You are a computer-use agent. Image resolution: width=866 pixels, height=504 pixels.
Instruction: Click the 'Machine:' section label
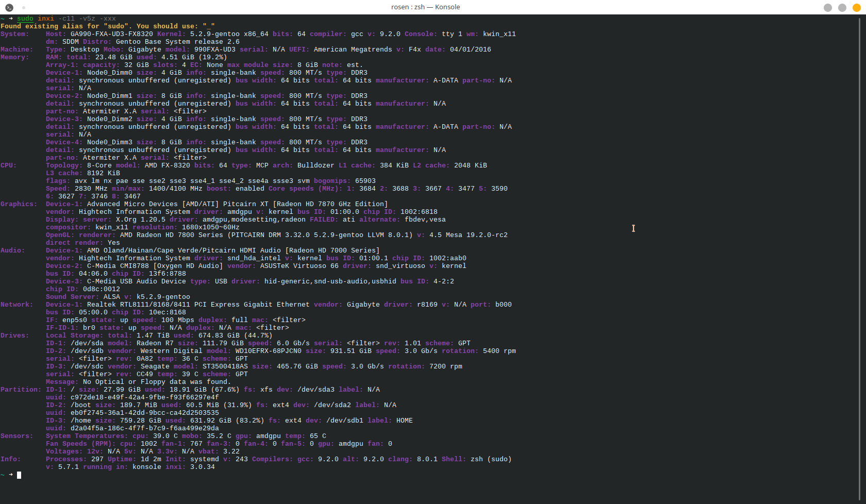tap(17, 49)
